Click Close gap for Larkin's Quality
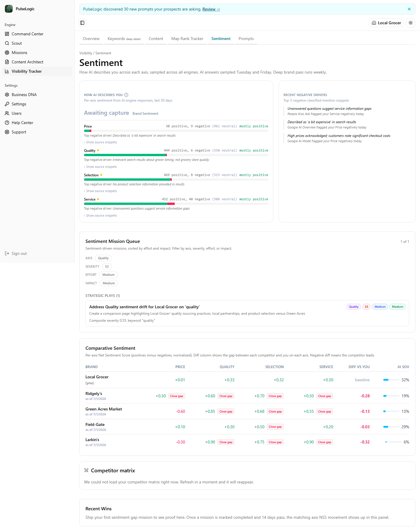This screenshot has height=531, width=420. click(226, 442)
